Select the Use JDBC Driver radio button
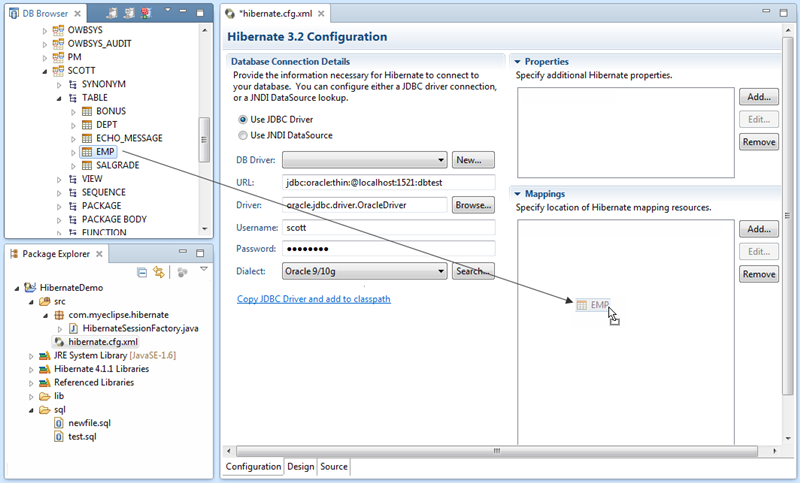 (x=242, y=119)
